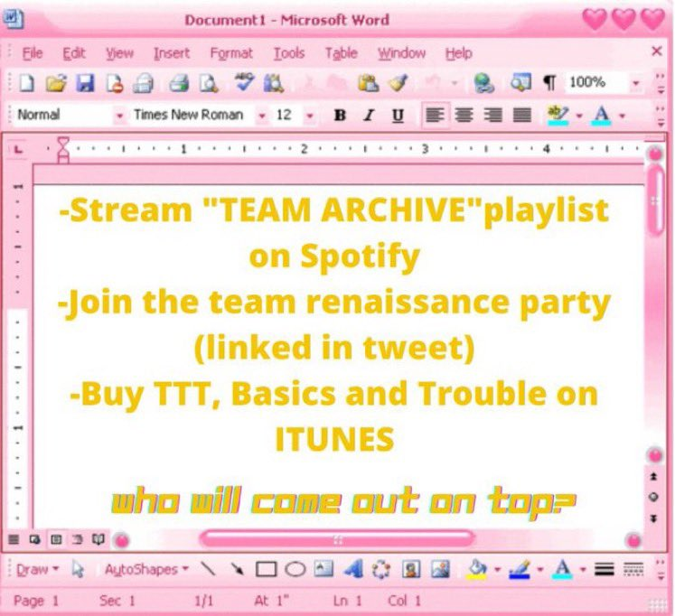675x616 pixels.
Task: Select the Rectangle shape tool
Action: (x=266, y=570)
